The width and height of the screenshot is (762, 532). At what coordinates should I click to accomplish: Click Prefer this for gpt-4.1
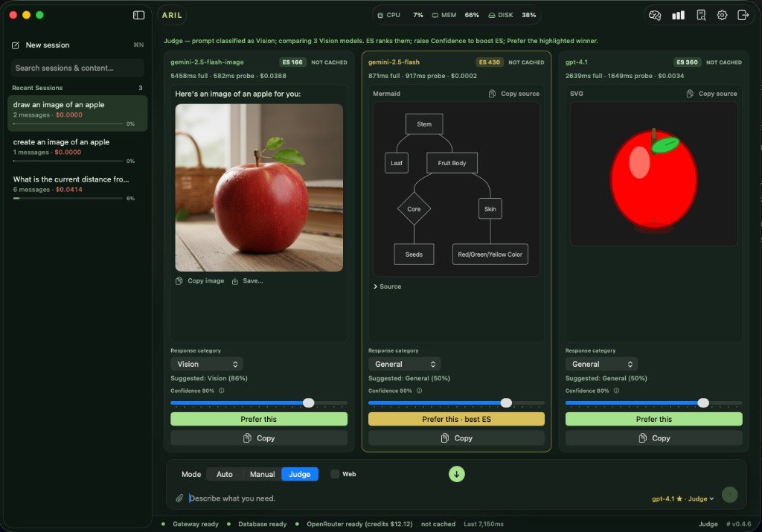tap(653, 419)
